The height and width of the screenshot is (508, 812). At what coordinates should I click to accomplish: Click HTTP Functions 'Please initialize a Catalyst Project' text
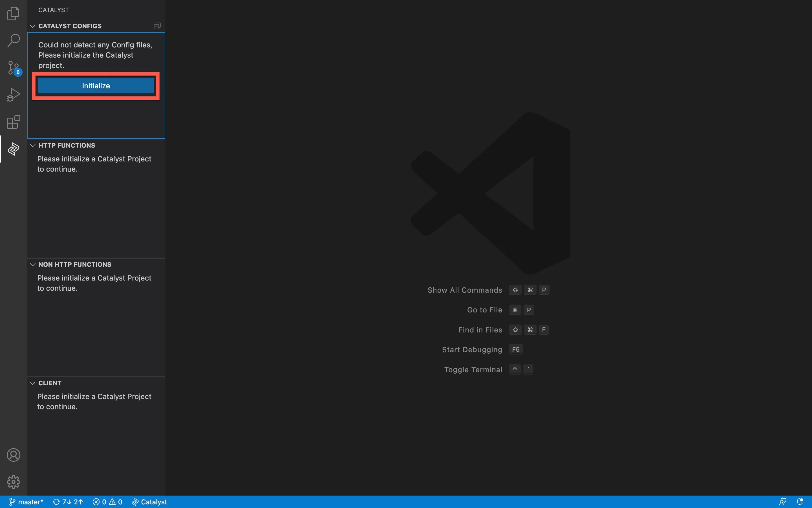(94, 164)
